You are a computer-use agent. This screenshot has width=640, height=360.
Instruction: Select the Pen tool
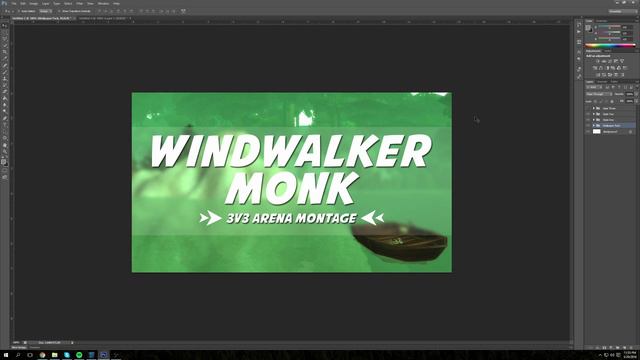coord(4,118)
